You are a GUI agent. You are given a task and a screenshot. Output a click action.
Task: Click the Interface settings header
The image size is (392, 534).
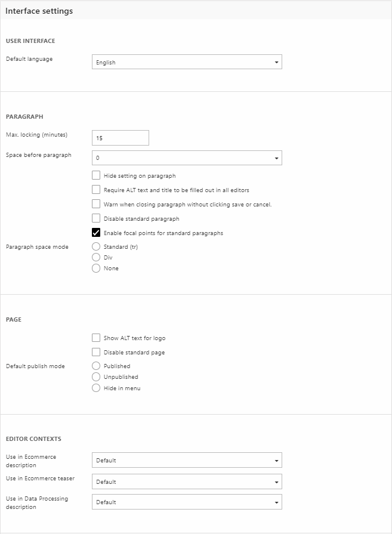click(39, 11)
